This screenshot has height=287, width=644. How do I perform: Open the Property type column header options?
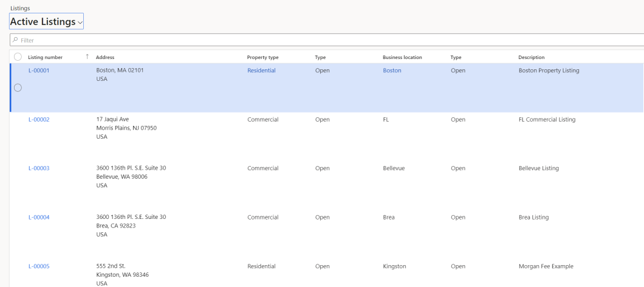(262, 57)
